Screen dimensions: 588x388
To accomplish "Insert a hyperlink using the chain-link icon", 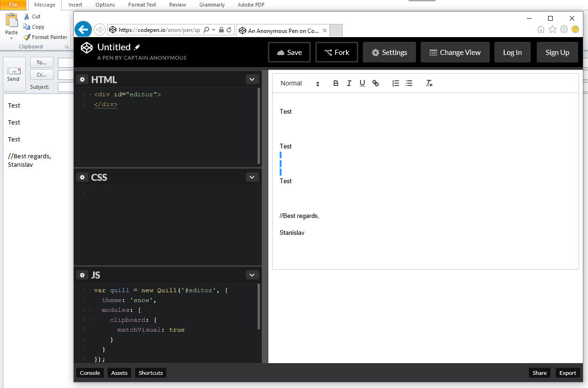I will [x=376, y=83].
